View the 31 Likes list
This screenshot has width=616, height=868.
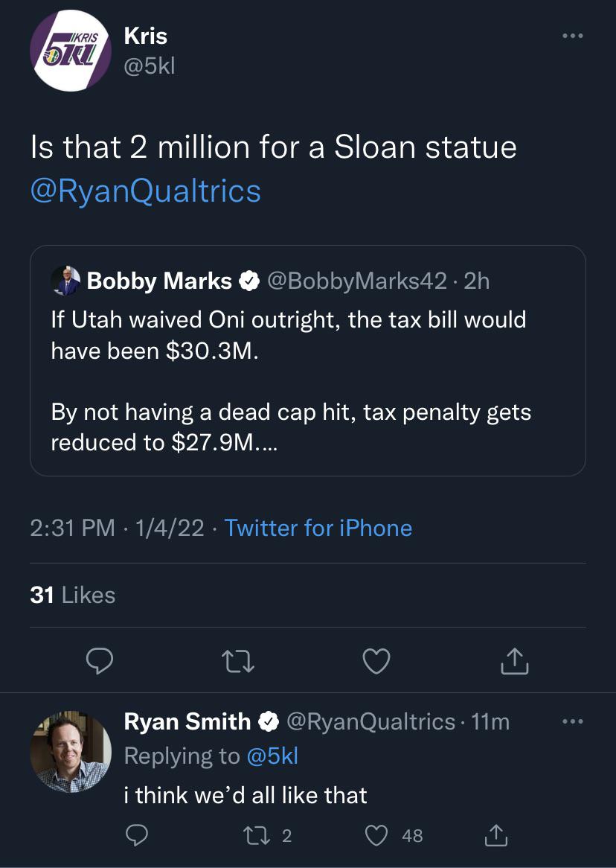point(72,595)
